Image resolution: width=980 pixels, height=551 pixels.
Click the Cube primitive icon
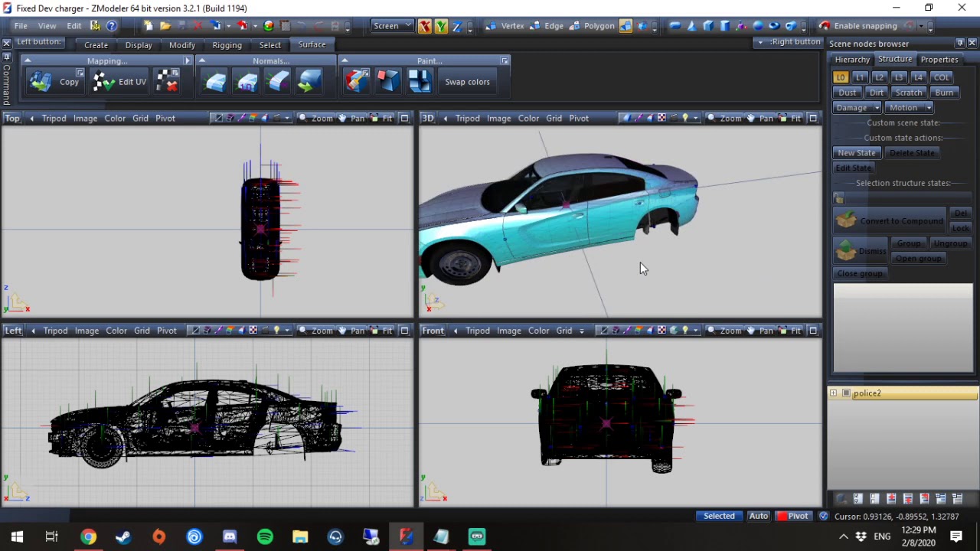click(x=708, y=26)
